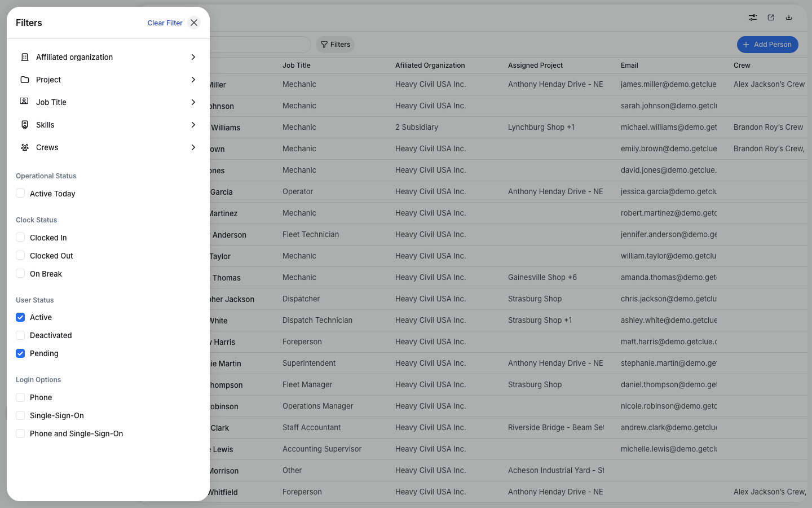Check the Single-Sign-On login option
This screenshot has width=812, height=508.
tap(20, 415)
